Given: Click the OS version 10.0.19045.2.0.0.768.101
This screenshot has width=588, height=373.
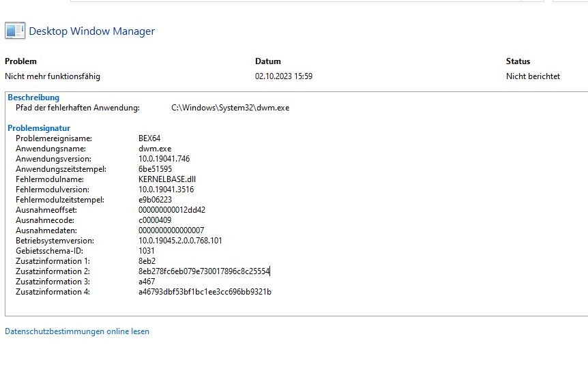Looking at the screenshot, I should click(x=180, y=241).
